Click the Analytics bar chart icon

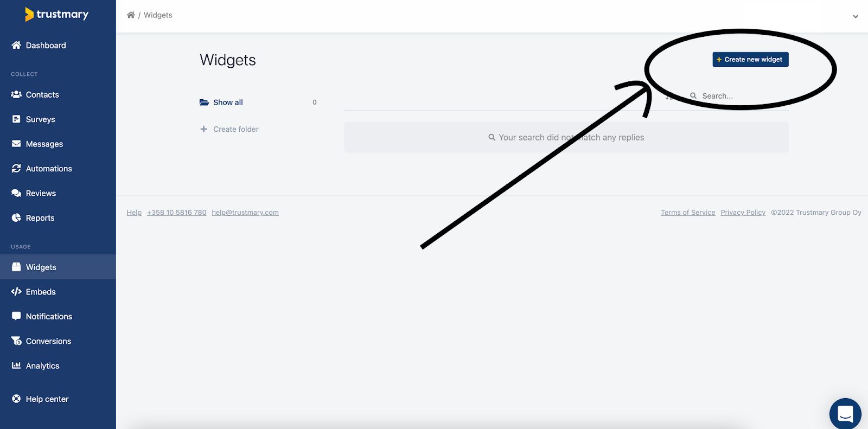point(16,366)
